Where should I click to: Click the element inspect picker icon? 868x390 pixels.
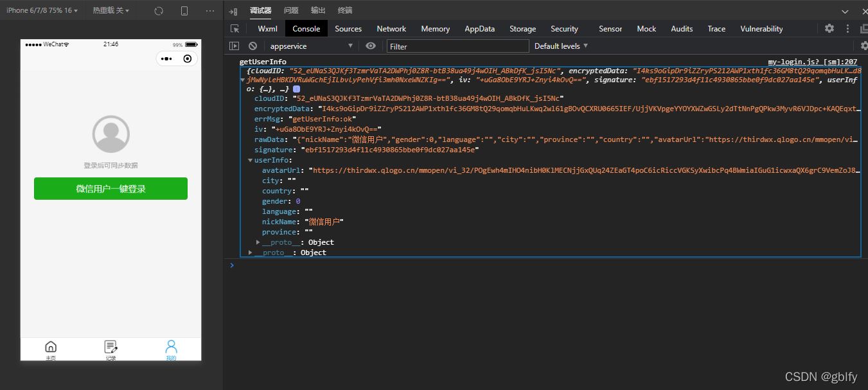click(x=235, y=29)
